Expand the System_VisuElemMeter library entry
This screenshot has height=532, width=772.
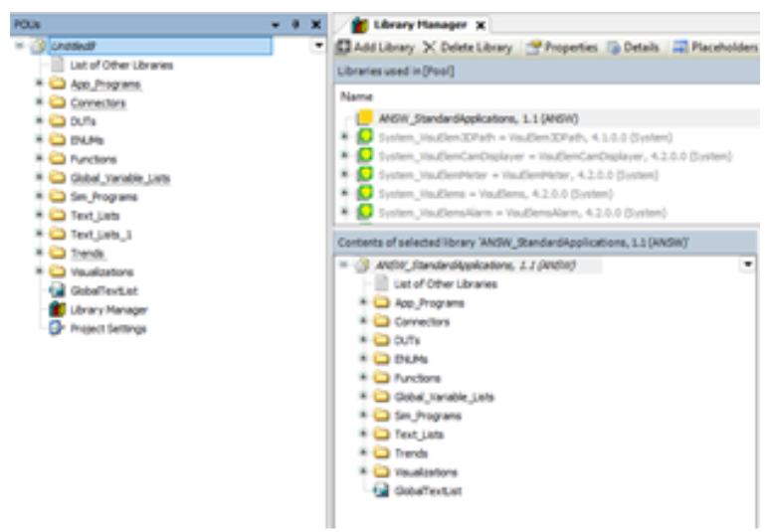pyautogui.click(x=345, y=175)
